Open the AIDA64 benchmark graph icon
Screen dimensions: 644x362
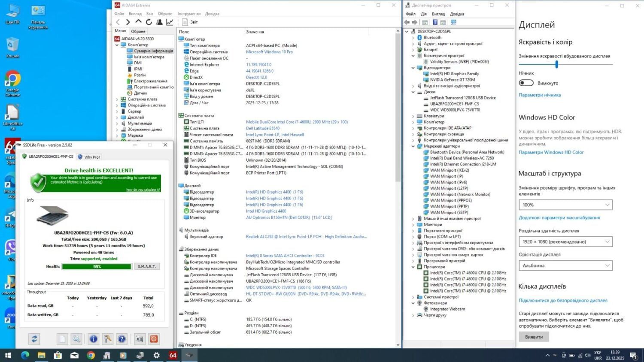(170, 22)
